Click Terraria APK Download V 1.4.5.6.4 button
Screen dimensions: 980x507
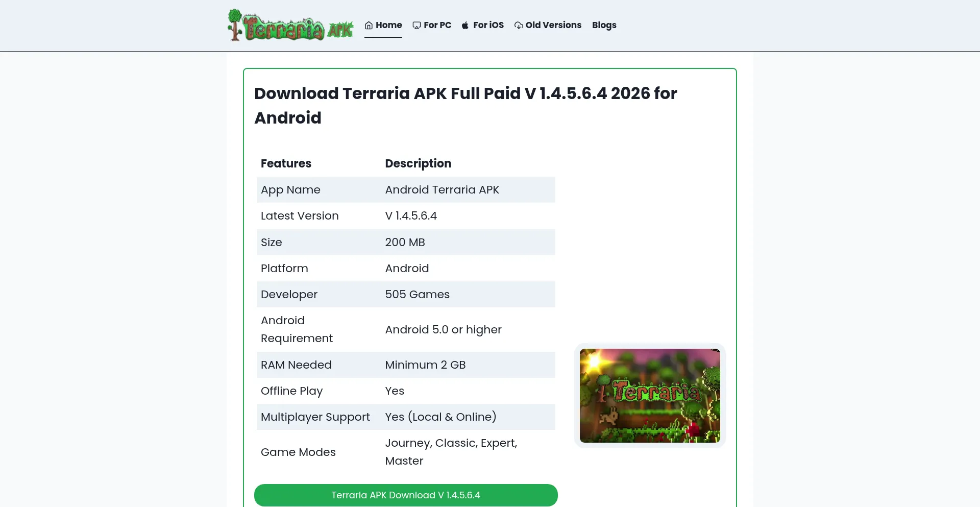click(406, 495)
